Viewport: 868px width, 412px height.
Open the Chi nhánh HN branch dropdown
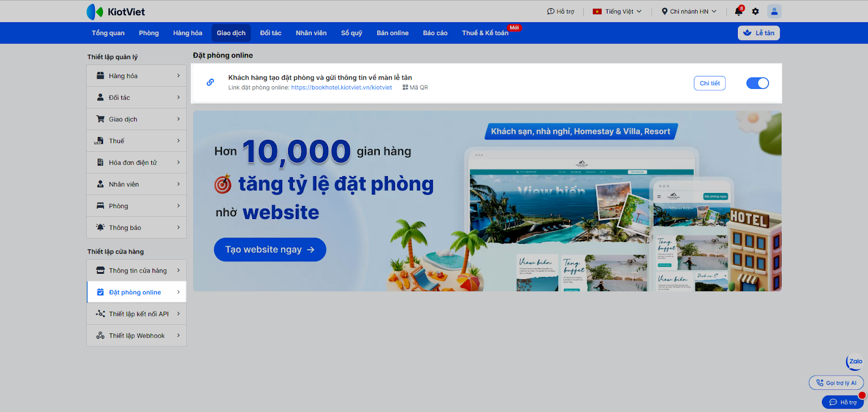[x=689, y=11]
